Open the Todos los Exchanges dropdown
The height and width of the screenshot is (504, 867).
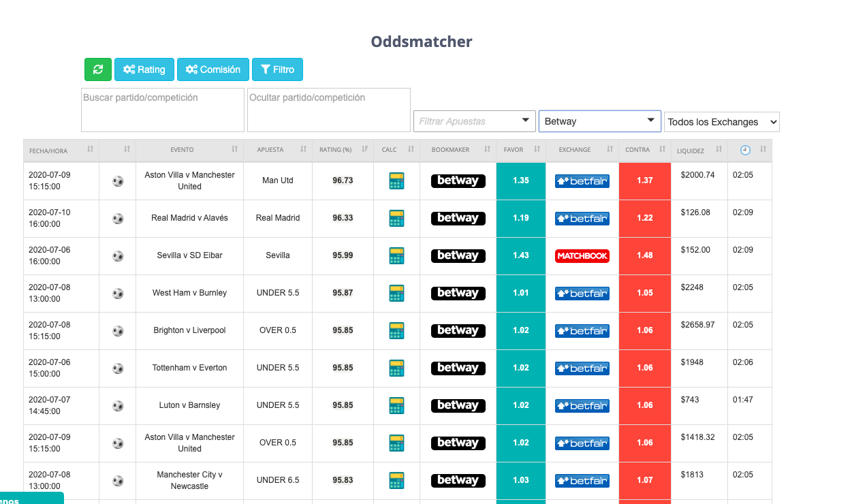tap(722, 122)
